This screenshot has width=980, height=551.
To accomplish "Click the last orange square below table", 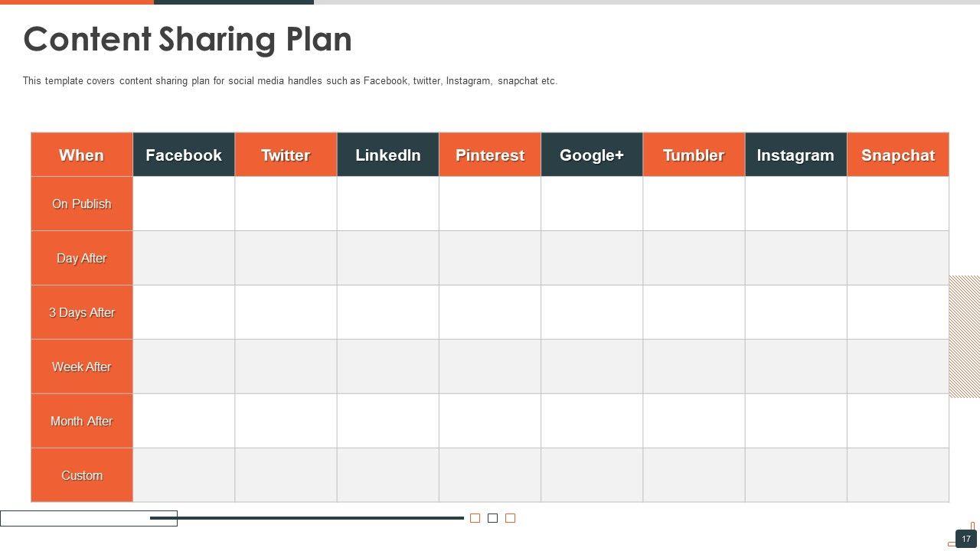I will (x=511, y=518).
